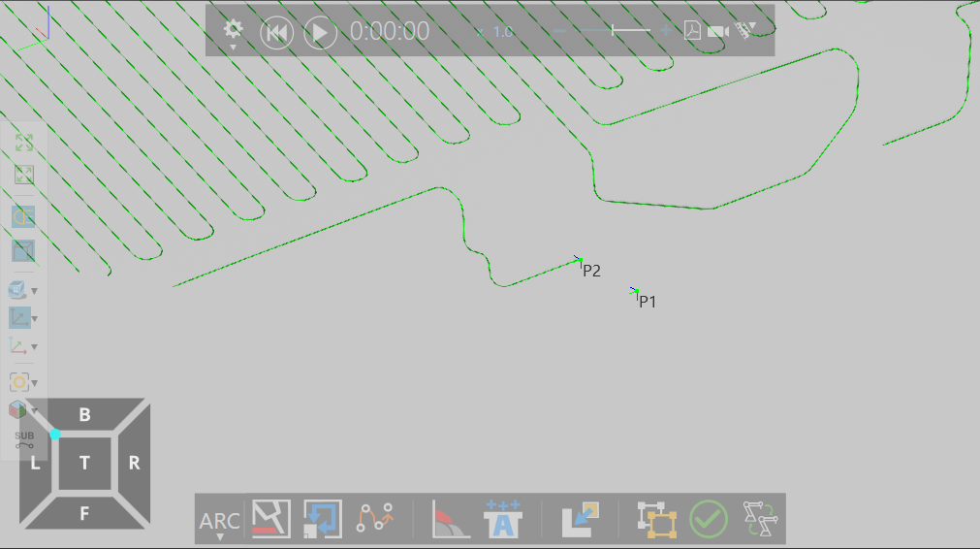Start video recording camera icon
The width and height of the screenshot is (980, 549).
[718, 31]
